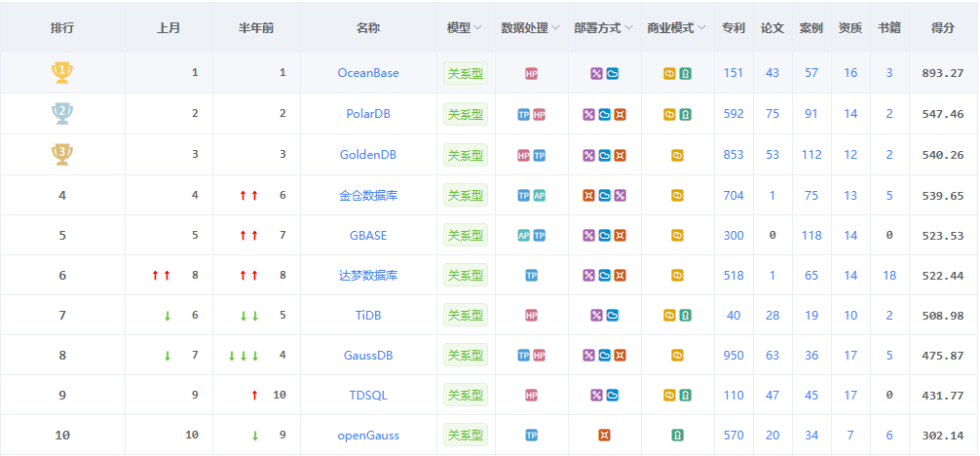Click the TP badge in the openGauss row
This screenshot has width=980, height=456.
pyautogui.click(x=531, y=436)
